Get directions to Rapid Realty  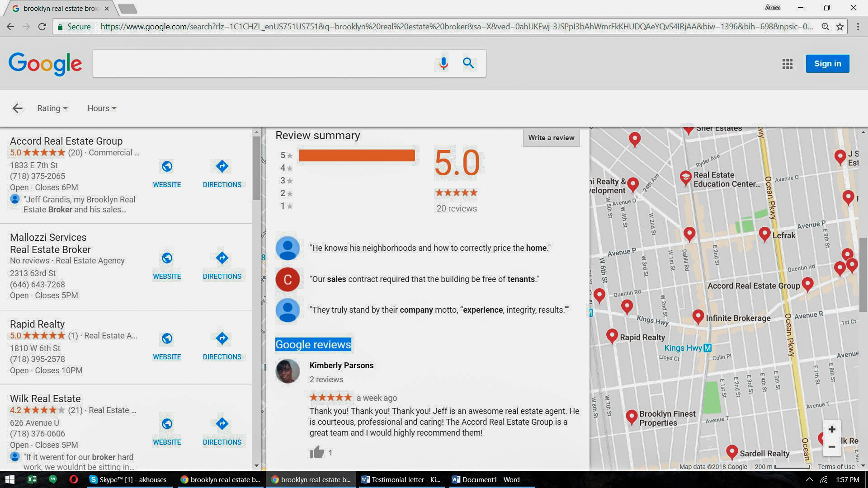coord(222,346)
